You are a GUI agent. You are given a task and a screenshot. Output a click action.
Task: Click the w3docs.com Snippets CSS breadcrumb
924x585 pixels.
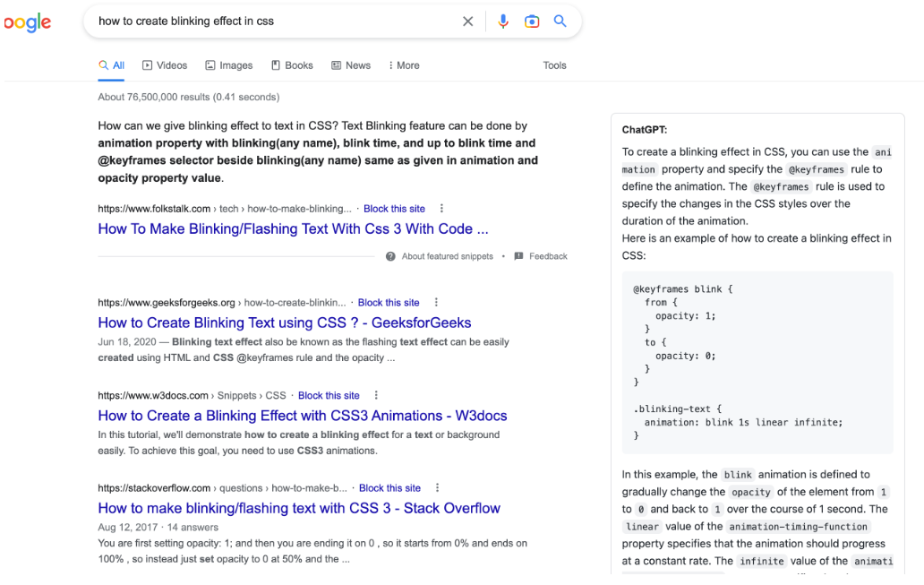192,396
